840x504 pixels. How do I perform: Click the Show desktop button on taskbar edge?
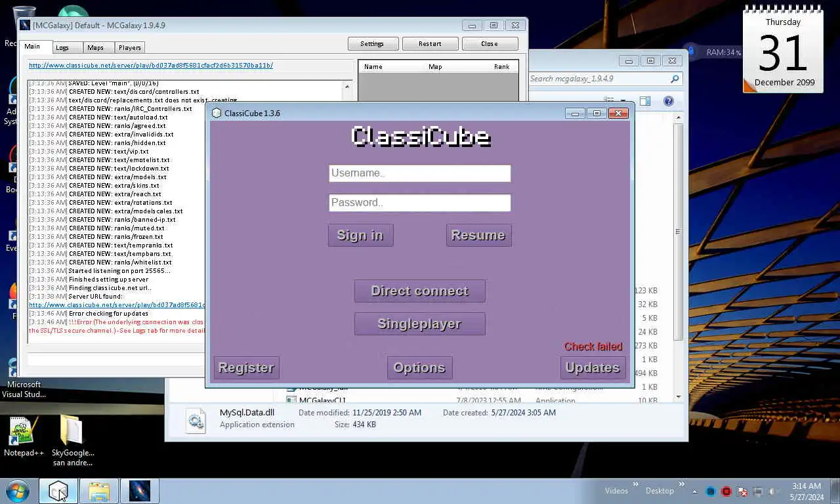click(835, 491)
